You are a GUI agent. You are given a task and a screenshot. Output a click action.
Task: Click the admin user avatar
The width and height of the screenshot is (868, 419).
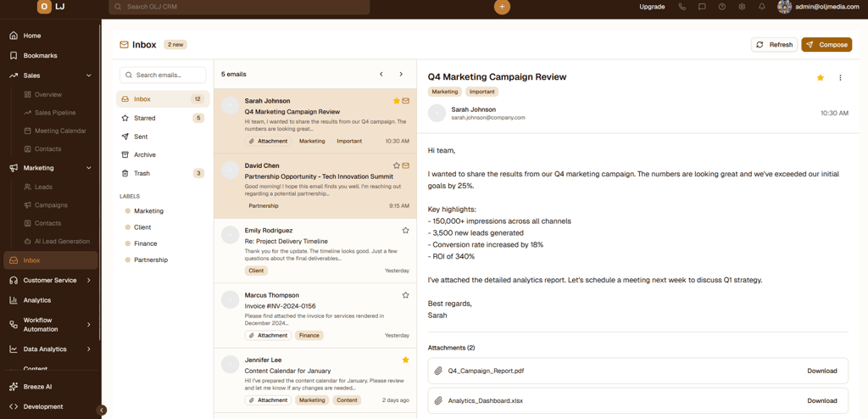pyautogui.click(x=784, y=7)
